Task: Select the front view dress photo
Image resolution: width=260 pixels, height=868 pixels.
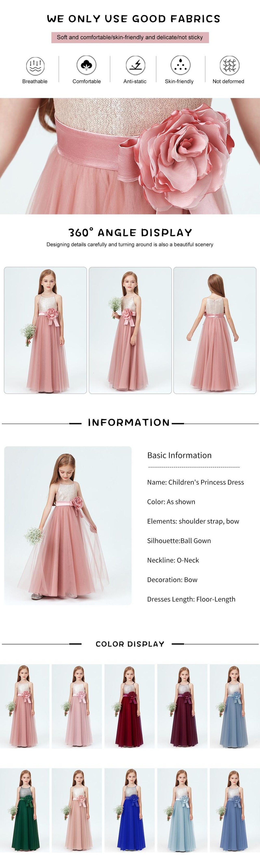Action: 45,330
